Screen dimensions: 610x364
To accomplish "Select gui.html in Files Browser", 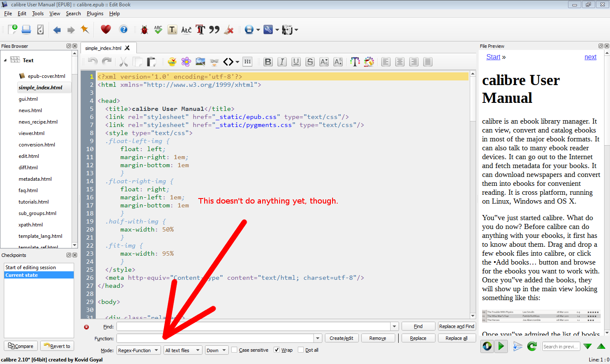I will pyautogui.click(x=28, y=99).
